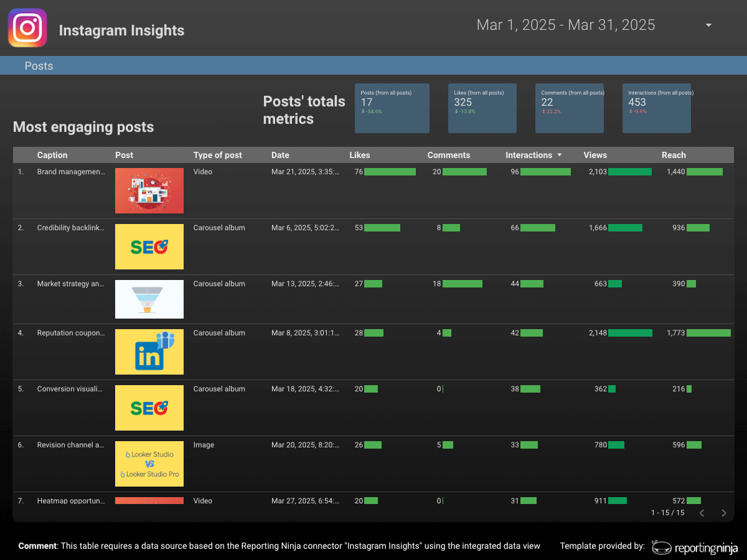Open the date range dropdown arrow
The height and width of the screenshot is (560, 747).
click(708, 26)
